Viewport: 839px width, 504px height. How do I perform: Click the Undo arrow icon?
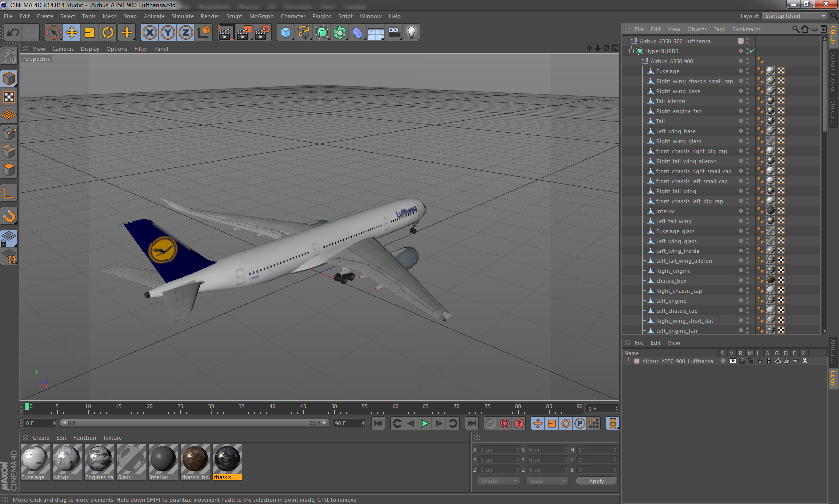[x=13, y=33]
